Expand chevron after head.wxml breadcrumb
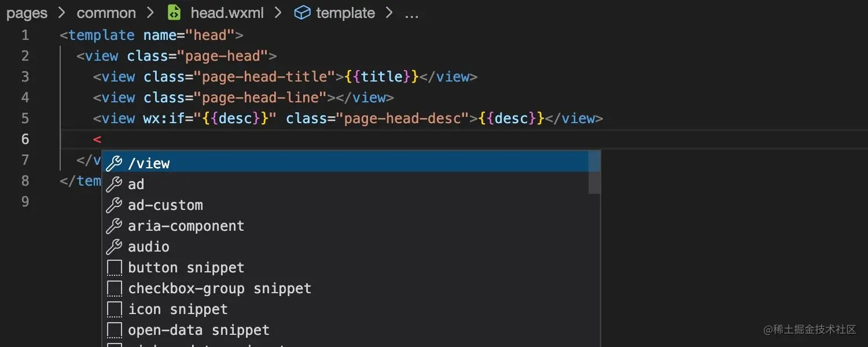The width and height of the screenshot is (868, 347). click(278, 13)
